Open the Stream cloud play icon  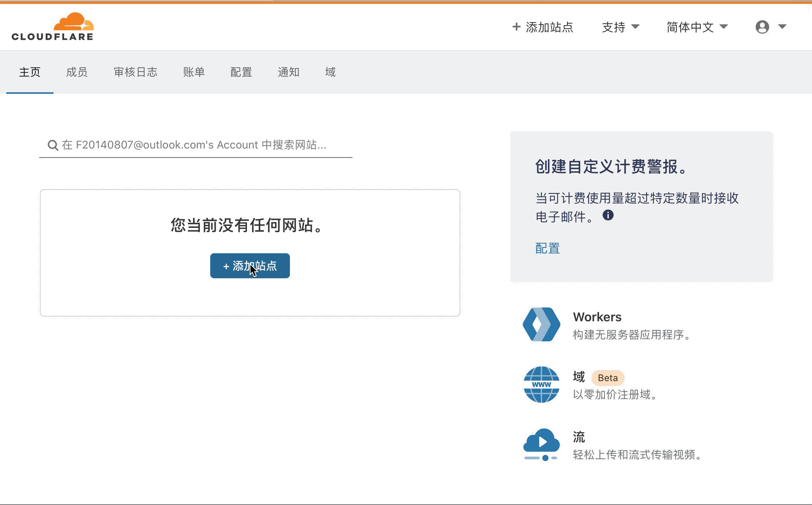(x=541, y=445)
